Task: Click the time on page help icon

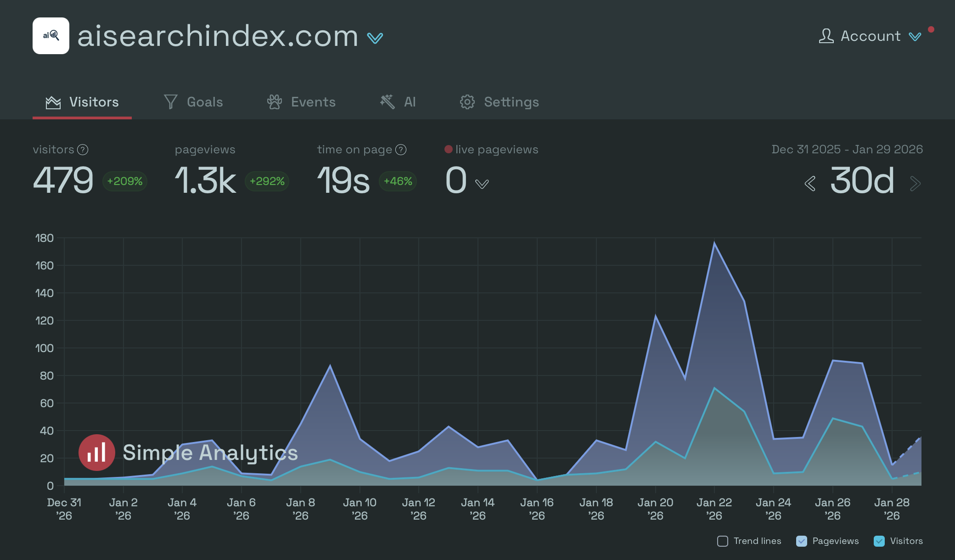Action: 400,149
